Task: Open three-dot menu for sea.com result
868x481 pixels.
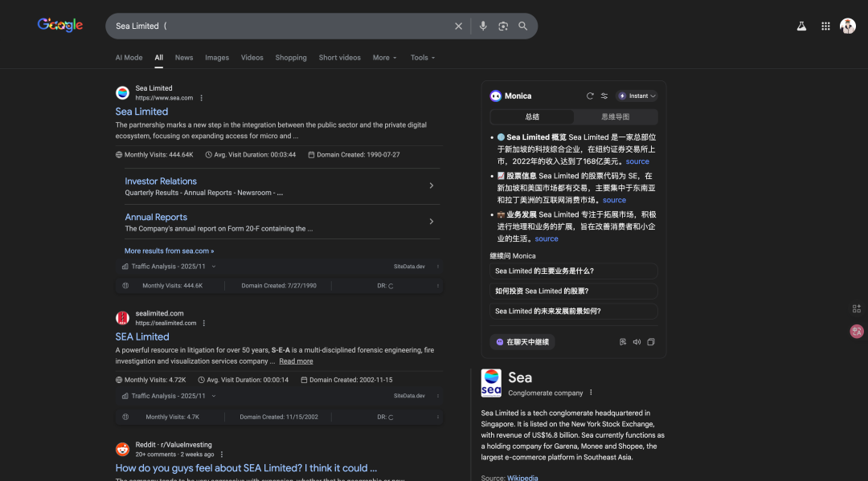Action: click(202, 98)
